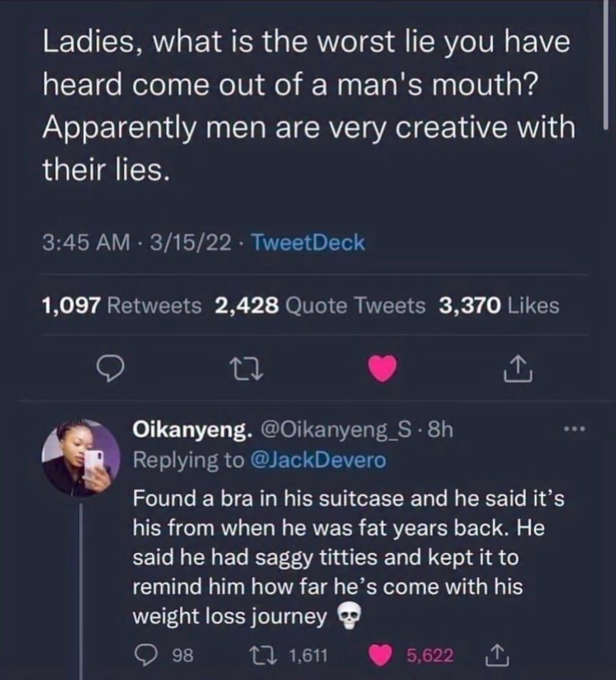The image size is (616, 680).
Task: Visit the @JackDevero mention link
Action: [x=318, y=460]
